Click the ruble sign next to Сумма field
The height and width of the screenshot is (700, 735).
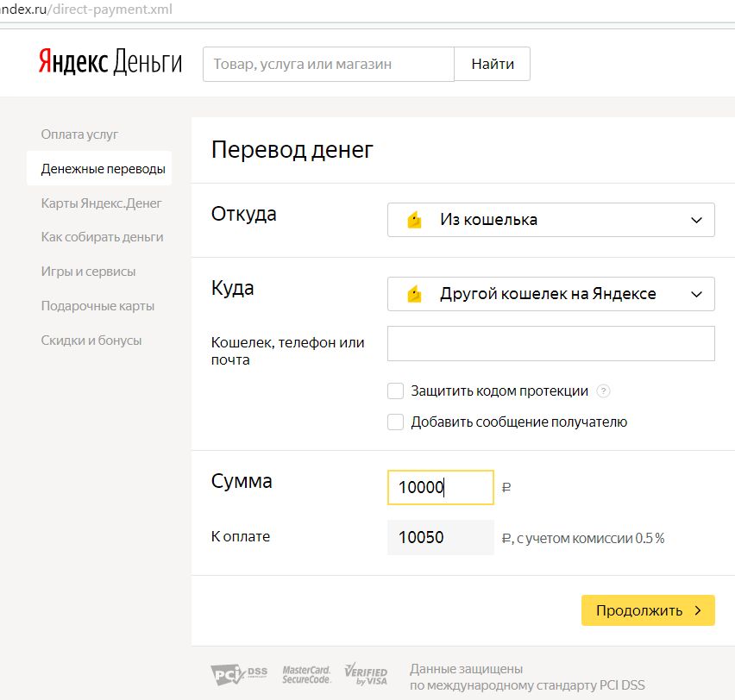pyautogui.click(x=506, y=488)
